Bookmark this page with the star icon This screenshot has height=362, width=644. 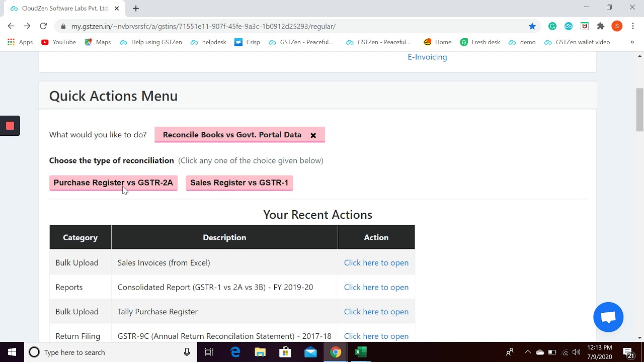(x=532, y=26)
